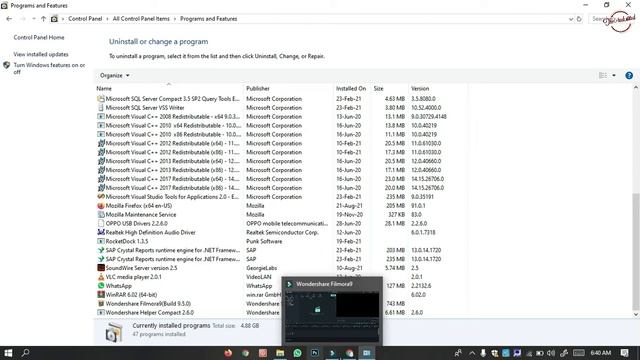Click the Realtek Semiconductor Corp. publisher cell
The image size is (640, 360).
coord(282,232)
